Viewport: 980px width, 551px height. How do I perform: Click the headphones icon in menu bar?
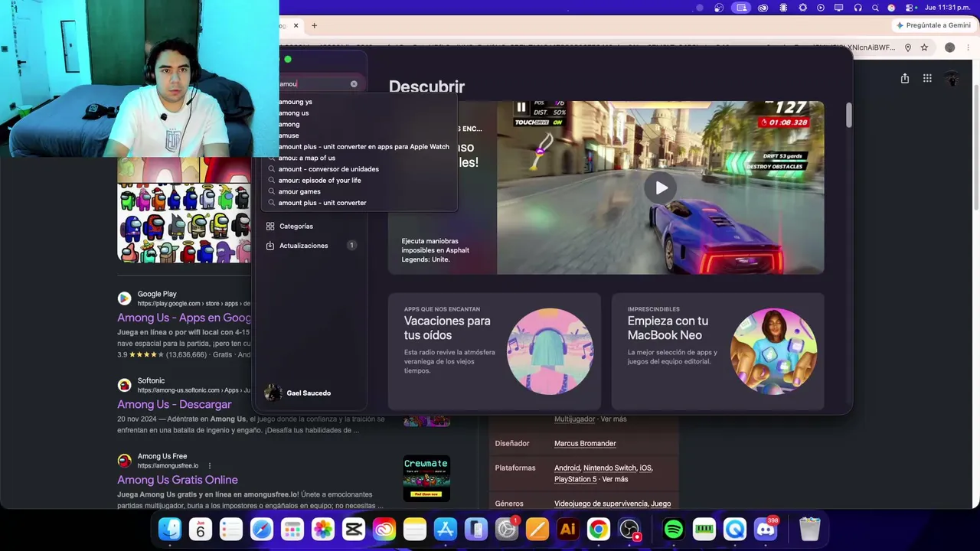click(857, 8)
